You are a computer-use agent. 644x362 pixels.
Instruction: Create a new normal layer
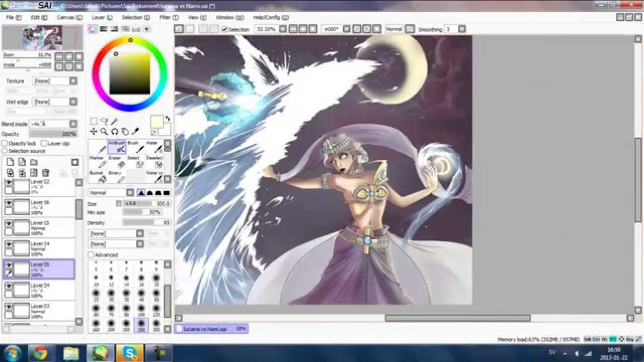[10, 162]
